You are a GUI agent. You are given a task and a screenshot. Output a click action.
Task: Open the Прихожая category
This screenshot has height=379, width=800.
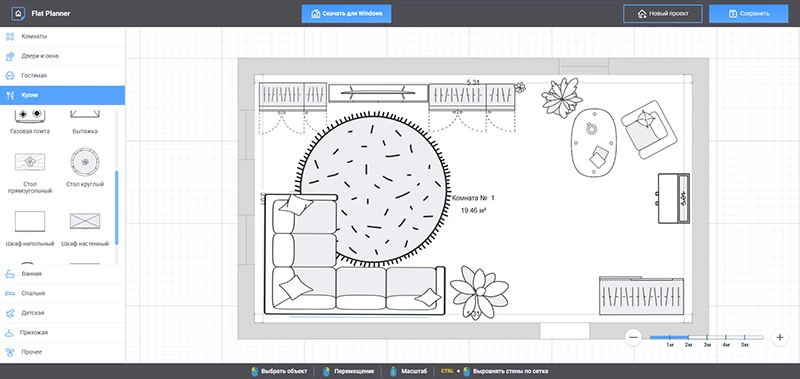click(x=62, y=333)
